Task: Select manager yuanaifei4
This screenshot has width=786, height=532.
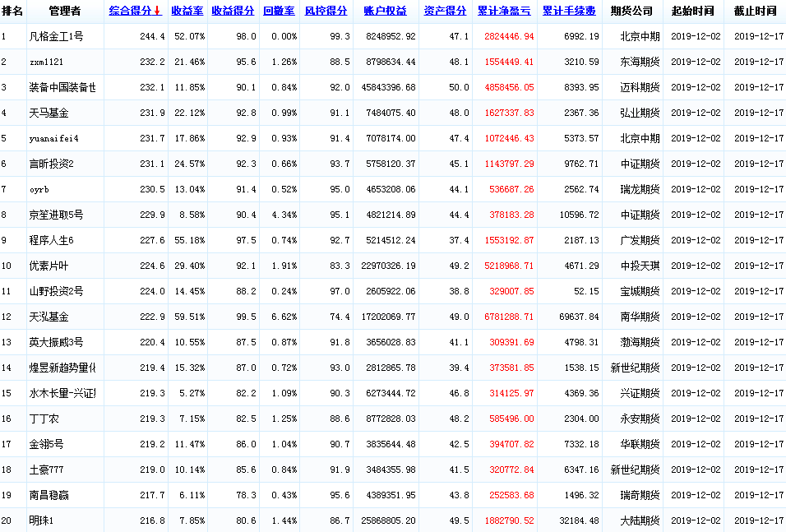Action: click(53, 138)
